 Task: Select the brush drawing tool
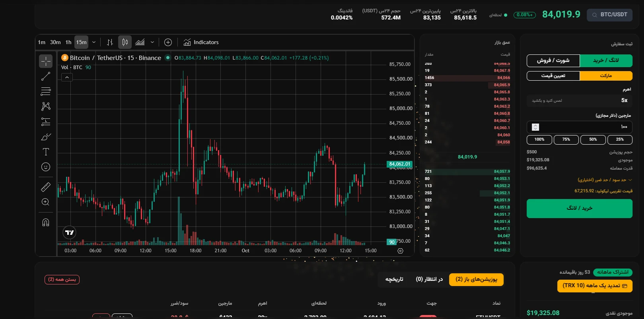click(x=46, y=137)
